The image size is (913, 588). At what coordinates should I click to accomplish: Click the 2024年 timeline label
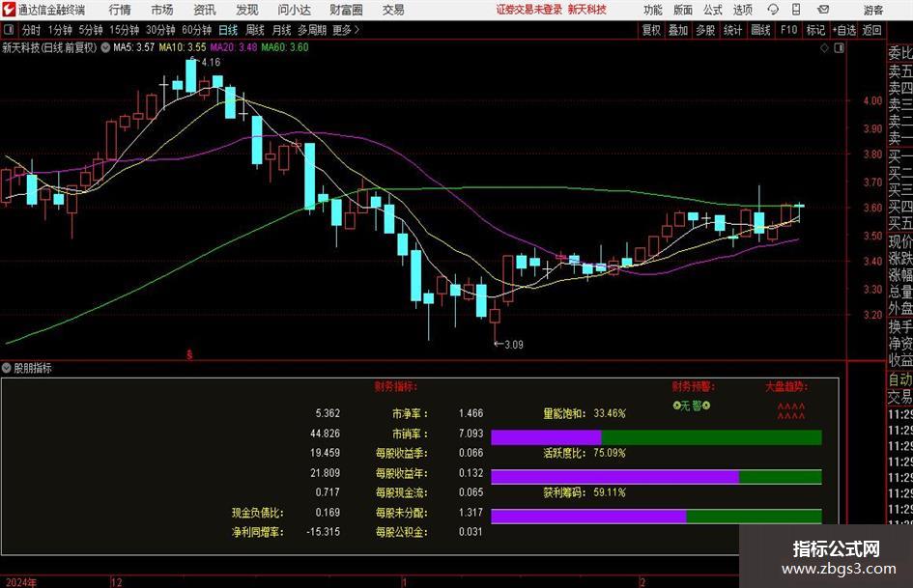point(21,582)
